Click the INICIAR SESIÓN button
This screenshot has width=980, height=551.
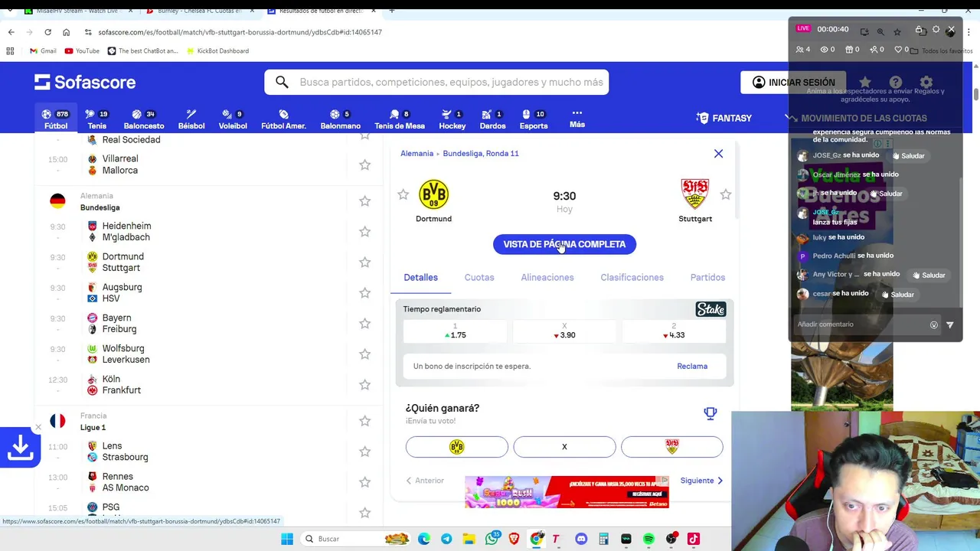pyautogui.click(x=793, y=82)
